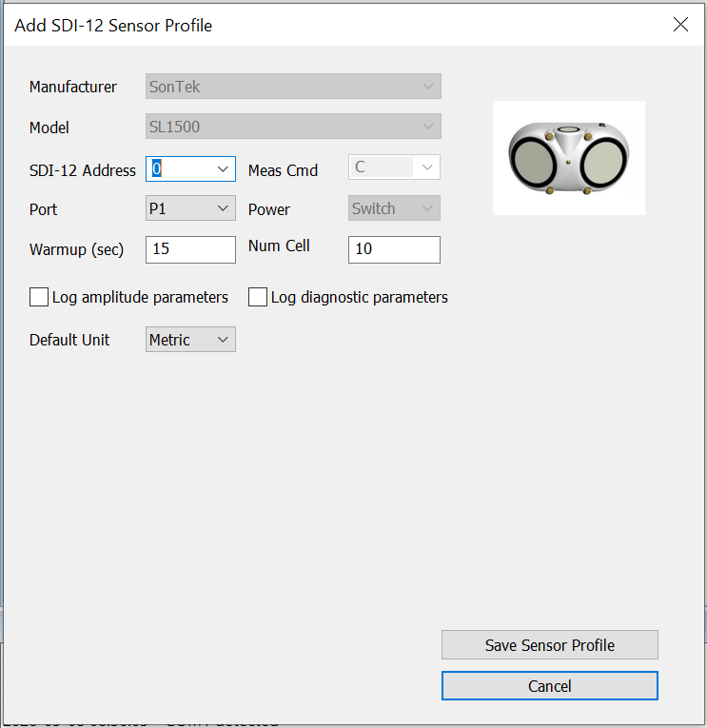Click the Meas Cmd label

click(283, 170)
